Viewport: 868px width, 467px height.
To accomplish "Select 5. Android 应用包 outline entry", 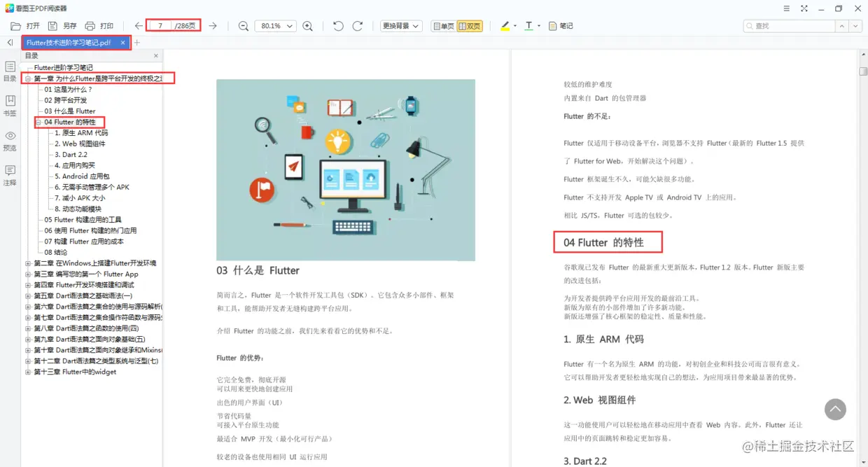I will point(82,176).
